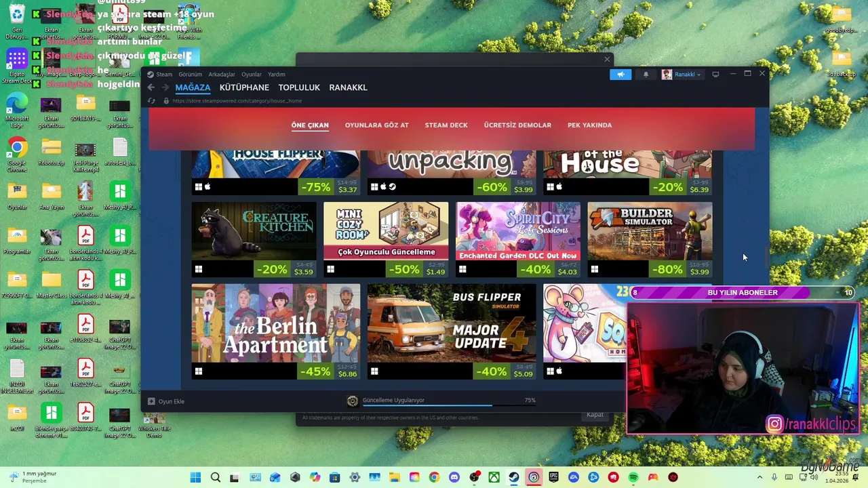Show hidden system tray icons chevron

coord(759,478)
